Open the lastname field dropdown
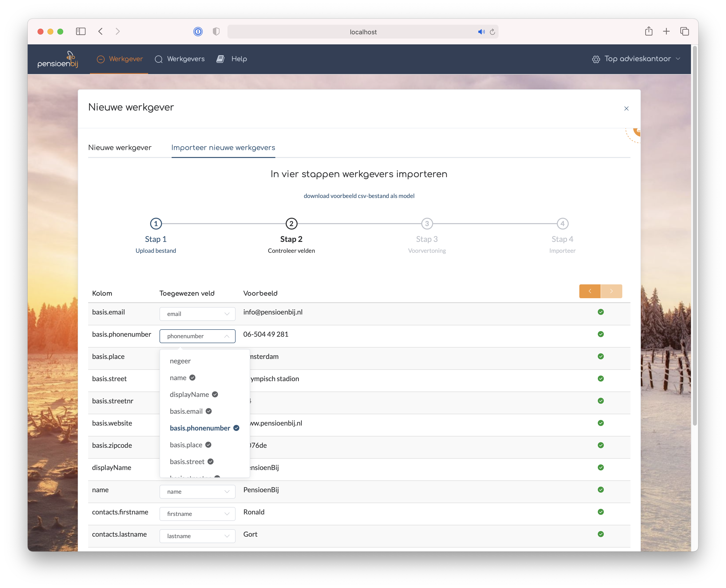Image resolution: width=726 pixels, height=588 pixels. tap(198, 536)
